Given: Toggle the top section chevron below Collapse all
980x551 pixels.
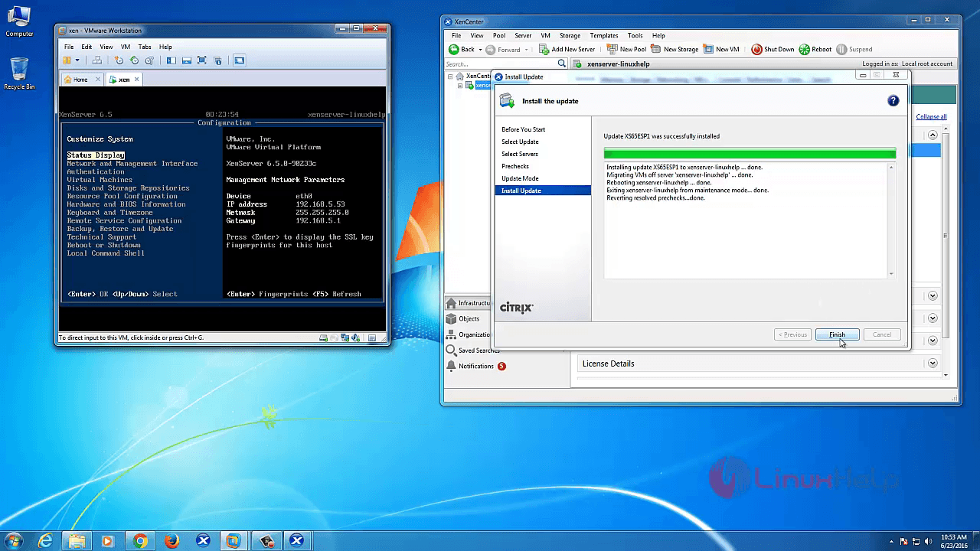Looking at the screenshot, I should click(x=933, y=135).
